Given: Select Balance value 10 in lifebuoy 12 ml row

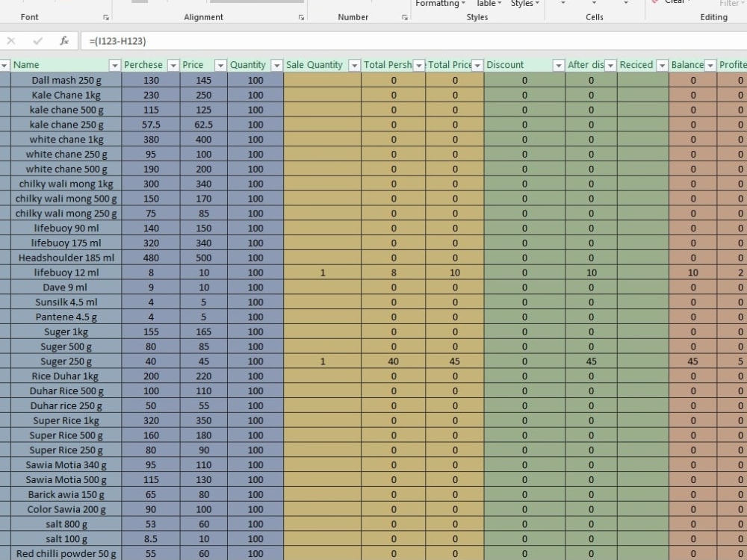Looking at the screenshot, I should pyautogui.click(x=692, y=273).
